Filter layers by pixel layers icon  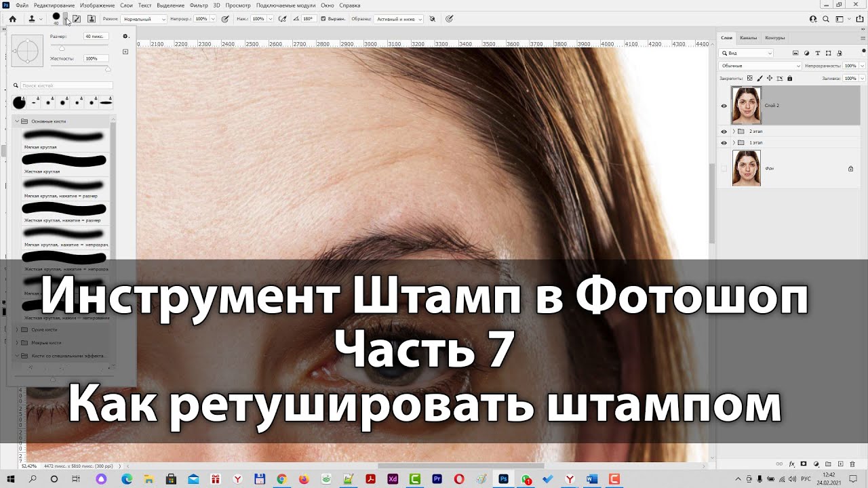795,53
